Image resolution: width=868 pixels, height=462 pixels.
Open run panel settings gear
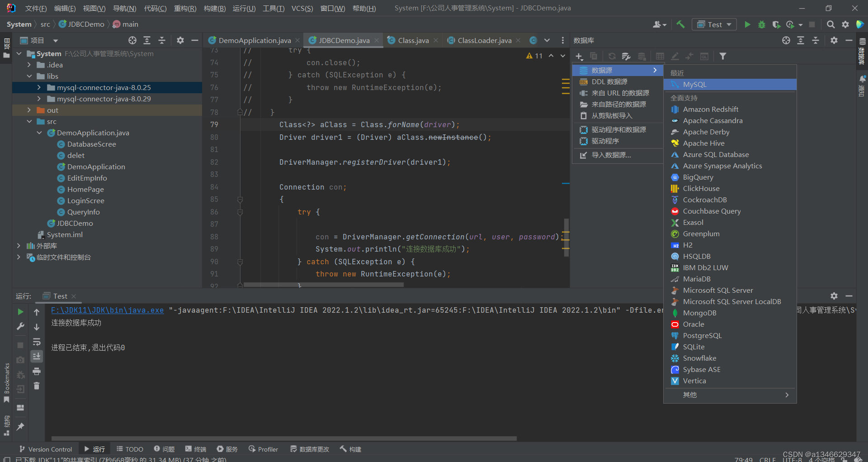point(834,296)
